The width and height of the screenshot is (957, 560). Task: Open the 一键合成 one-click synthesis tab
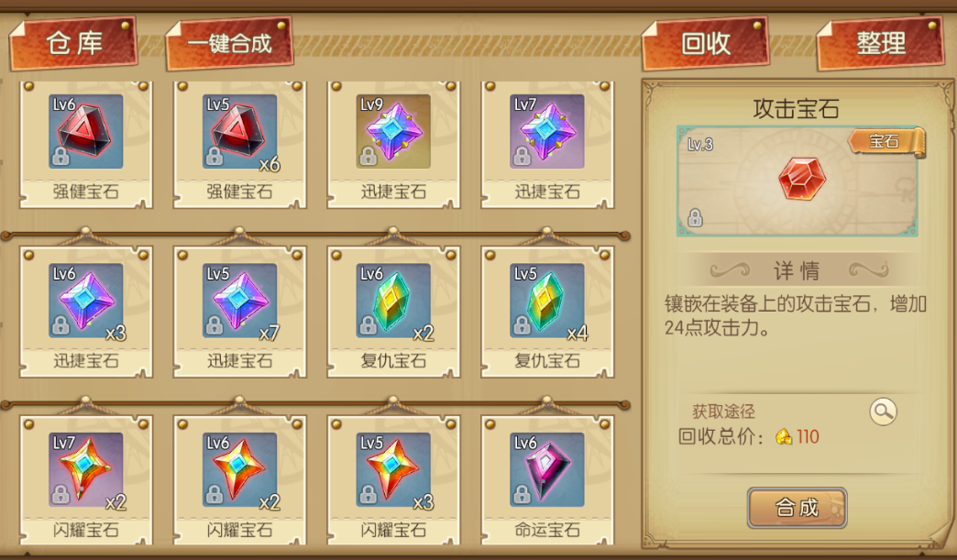pyautogui.click(x=229, y=44)
